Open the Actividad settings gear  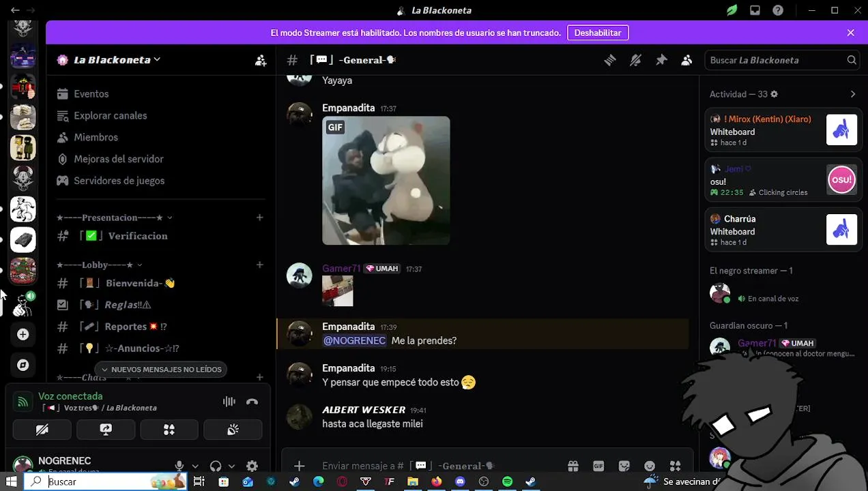(x=774, y=94)
